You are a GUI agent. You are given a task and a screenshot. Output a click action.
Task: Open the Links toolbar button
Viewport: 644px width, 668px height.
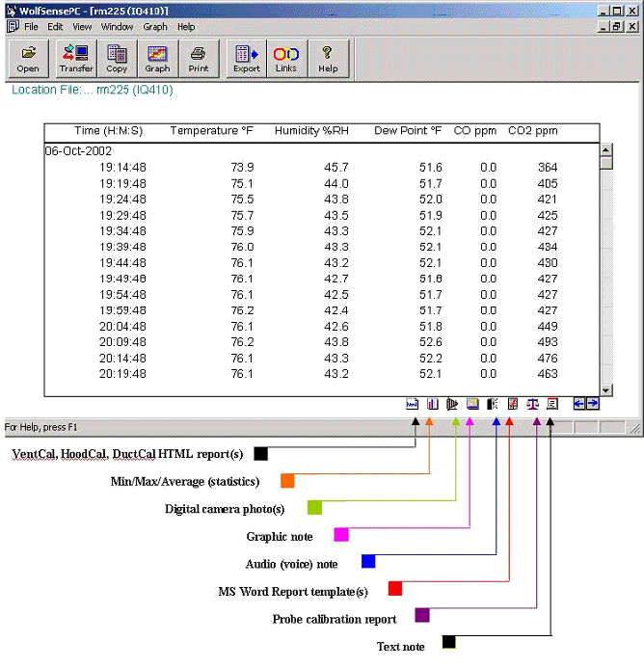tap(286, 59)
